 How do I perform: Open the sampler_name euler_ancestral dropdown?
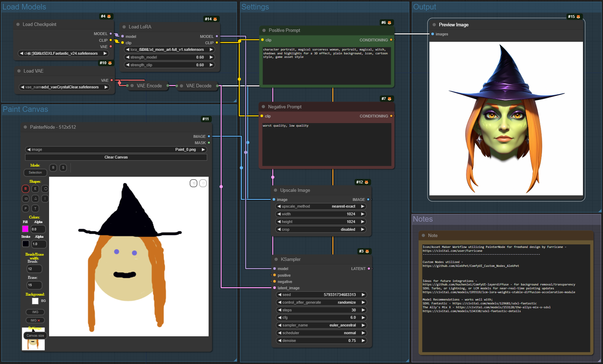(x=321, y=325)
